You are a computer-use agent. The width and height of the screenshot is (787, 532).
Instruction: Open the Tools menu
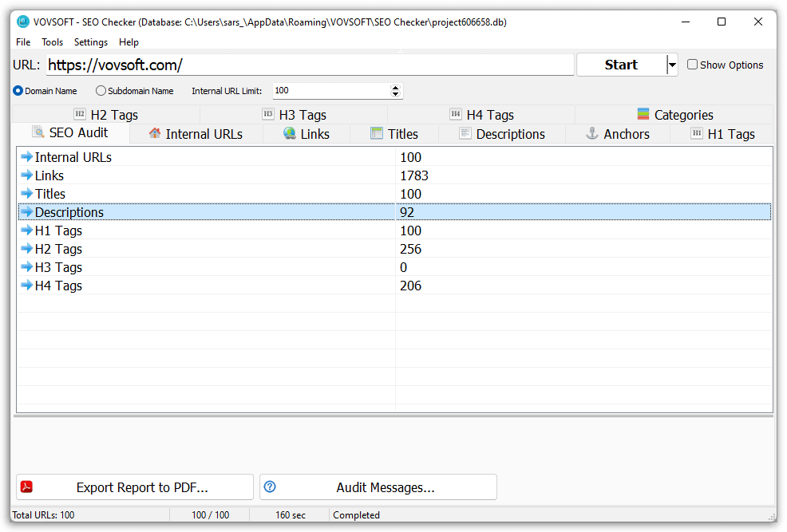(52, 42)
